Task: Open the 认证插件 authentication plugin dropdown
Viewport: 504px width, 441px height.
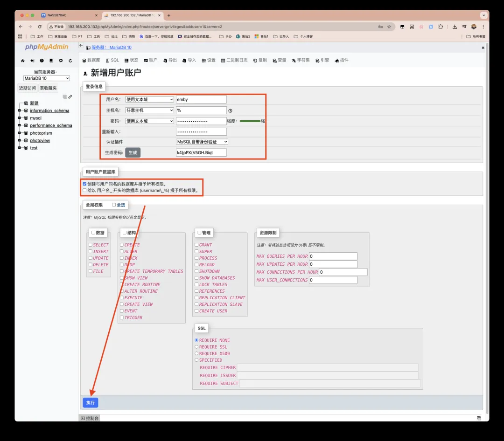Action: pyautogui.click(x=202, y=142)
